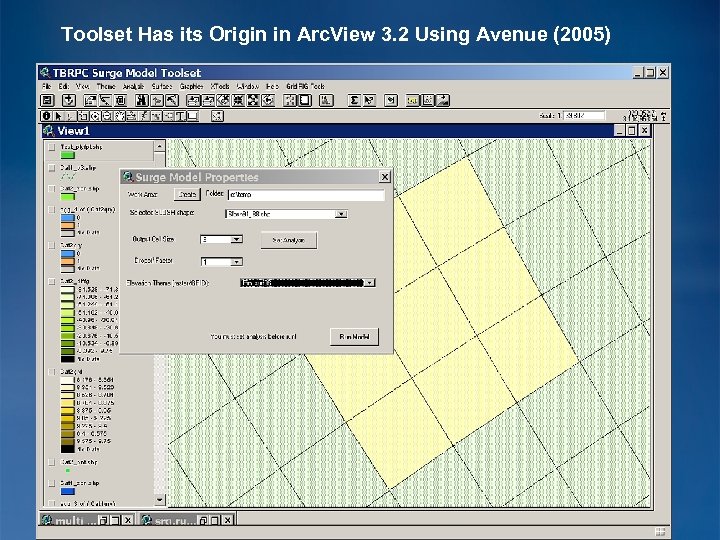Toggle visibility of the Test_ply theme
Image resolution: width=720 pixels, height=540 pixels.
[x=52, y=147]
